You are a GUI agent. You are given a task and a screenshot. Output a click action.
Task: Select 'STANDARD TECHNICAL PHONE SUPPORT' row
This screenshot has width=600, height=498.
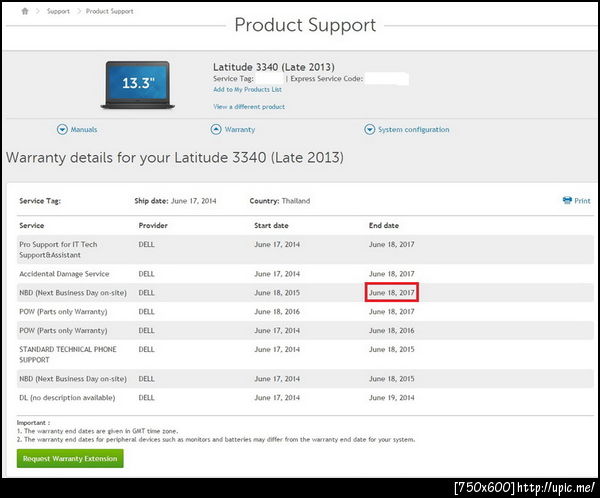305,354
